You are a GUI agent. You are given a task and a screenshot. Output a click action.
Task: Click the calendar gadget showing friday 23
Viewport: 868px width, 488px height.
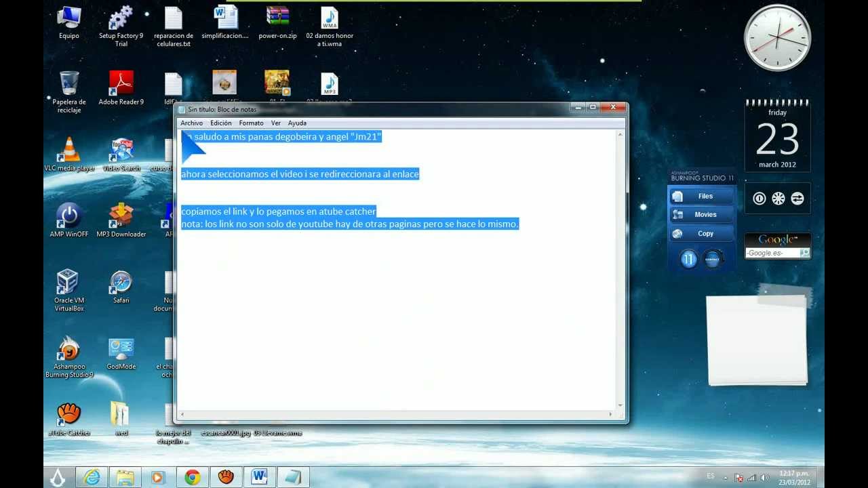coord(777,136)
